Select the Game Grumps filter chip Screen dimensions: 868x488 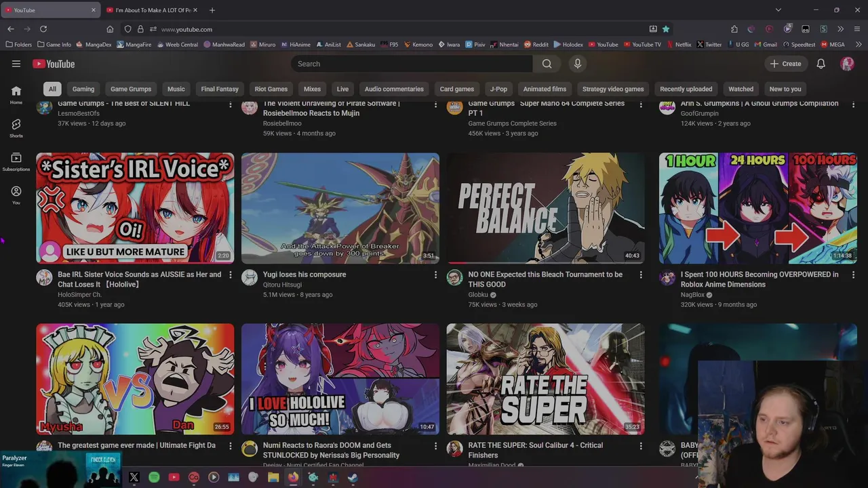pos(131,89)
